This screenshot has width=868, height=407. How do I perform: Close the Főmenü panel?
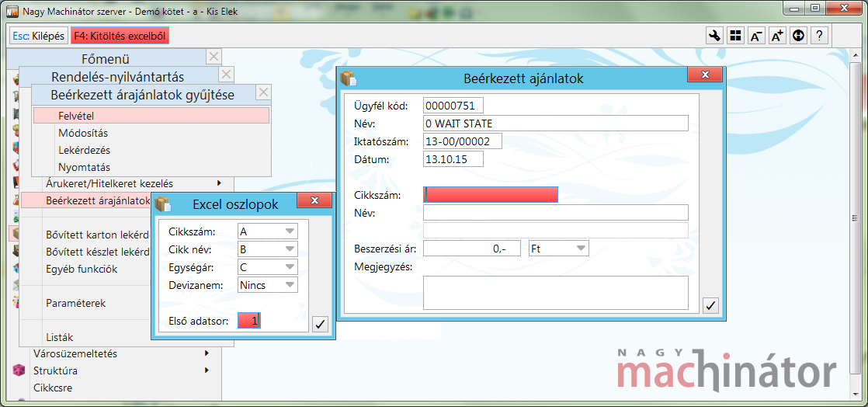[x=214, y=57]
